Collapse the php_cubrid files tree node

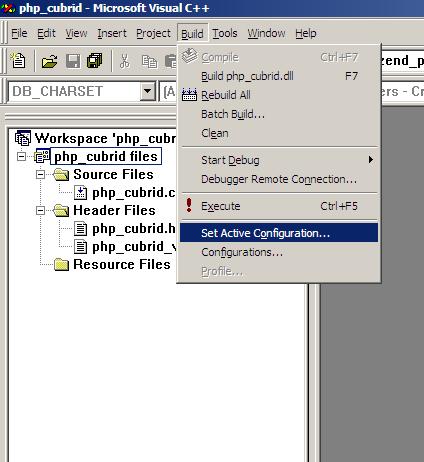tap(21, 156)
